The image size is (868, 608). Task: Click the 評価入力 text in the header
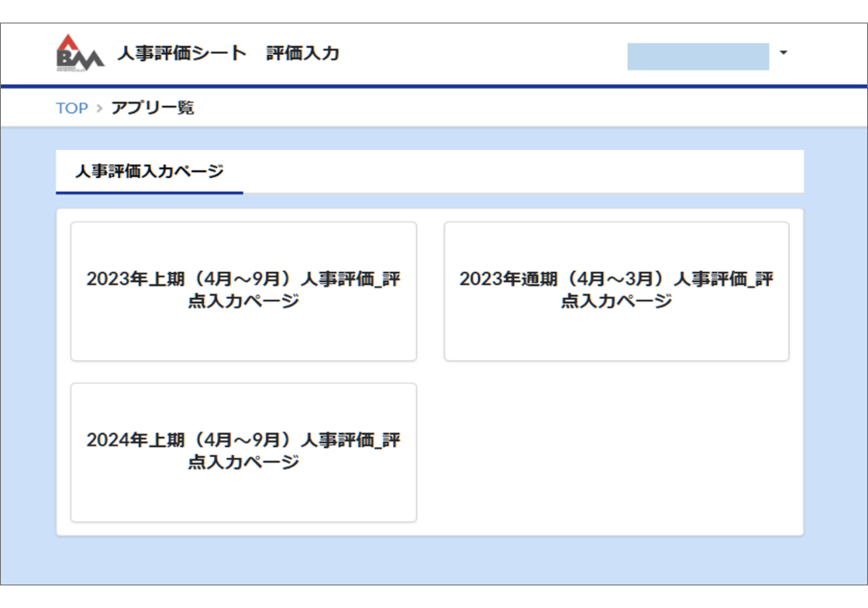[x=304, y=54]
